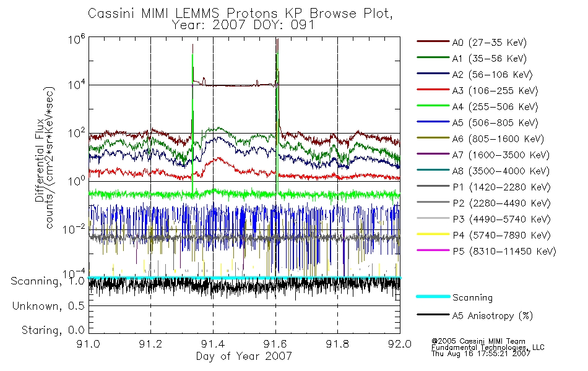The image size is (588, 371).
Task: Click the A0 (27-35 KeV) legend line
Action: [x=433, y=41]
